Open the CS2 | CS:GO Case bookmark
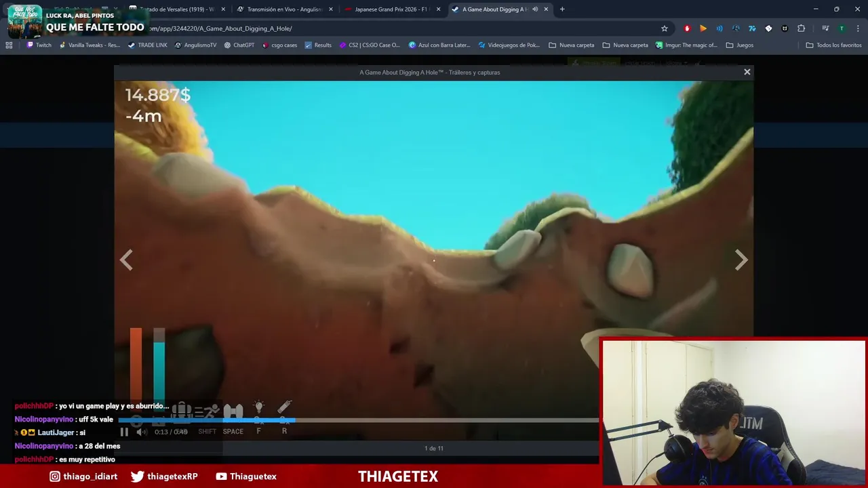 coord(370,45)
